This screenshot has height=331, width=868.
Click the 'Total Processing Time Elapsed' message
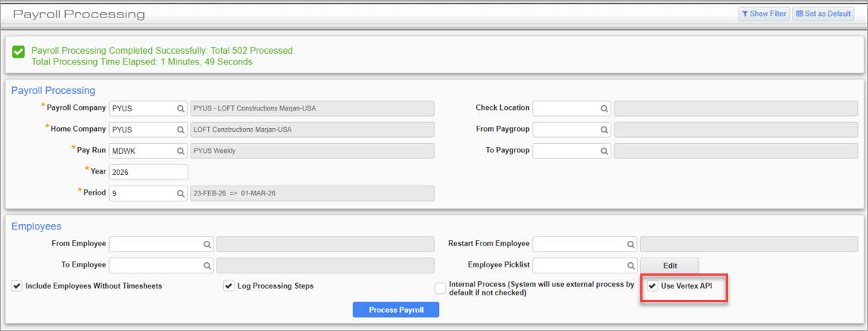pyautogui.click(x=143, y=61)
